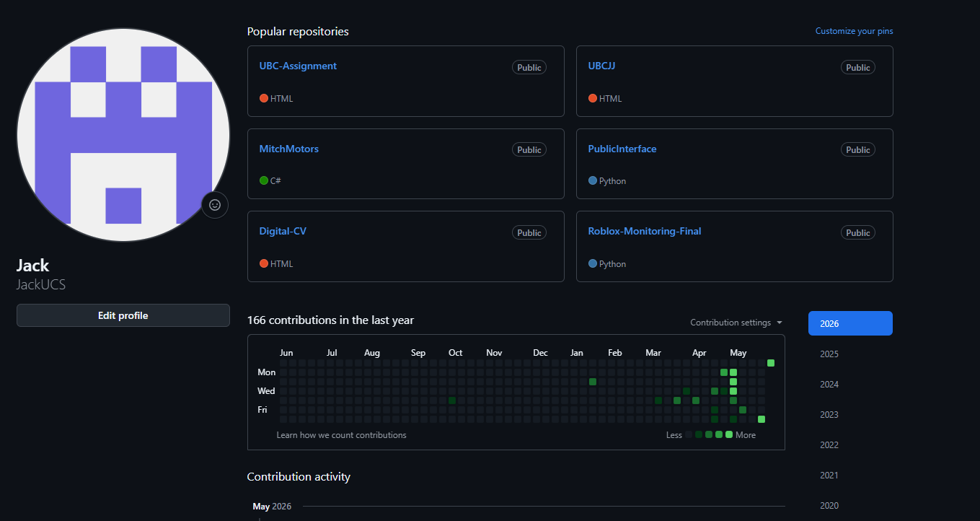Click the Dec month label in contribution graph
This screenshot has height=521, width=980.
pos(540,353)
